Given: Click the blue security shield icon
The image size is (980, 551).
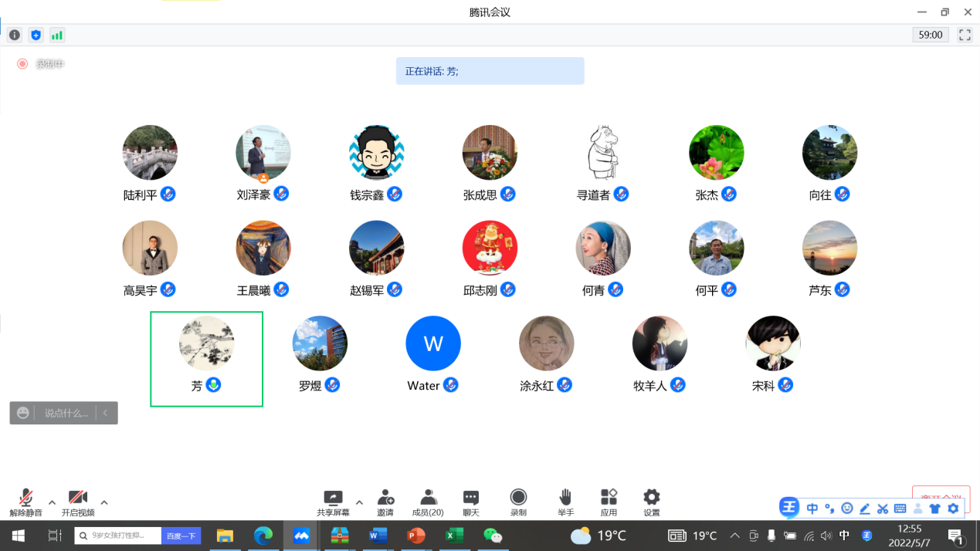Looking at the screenshot, I should click(36, 35).
